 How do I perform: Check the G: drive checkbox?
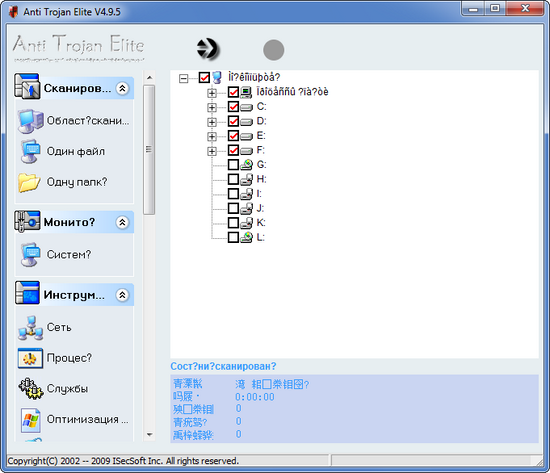(x=233, y=165)
